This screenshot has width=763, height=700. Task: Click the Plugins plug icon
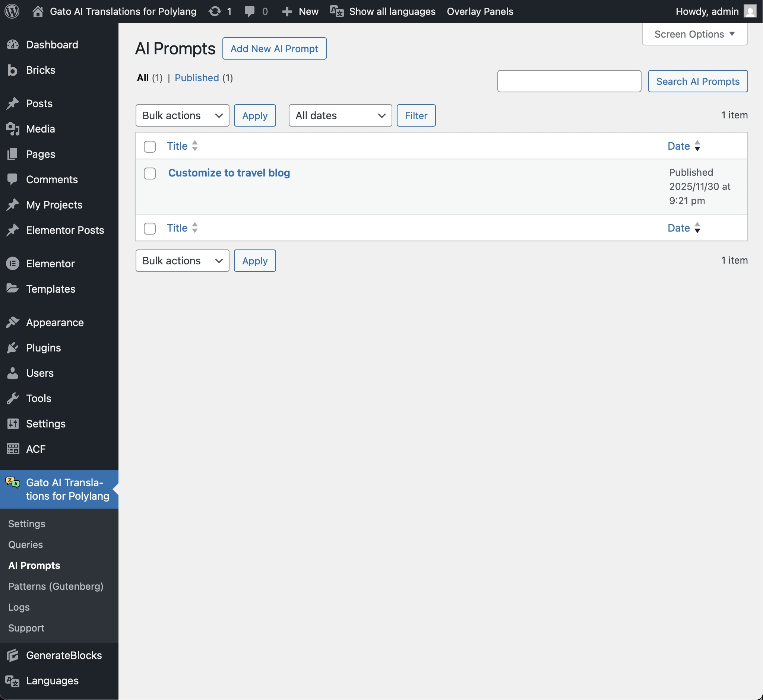coord(13,348)
